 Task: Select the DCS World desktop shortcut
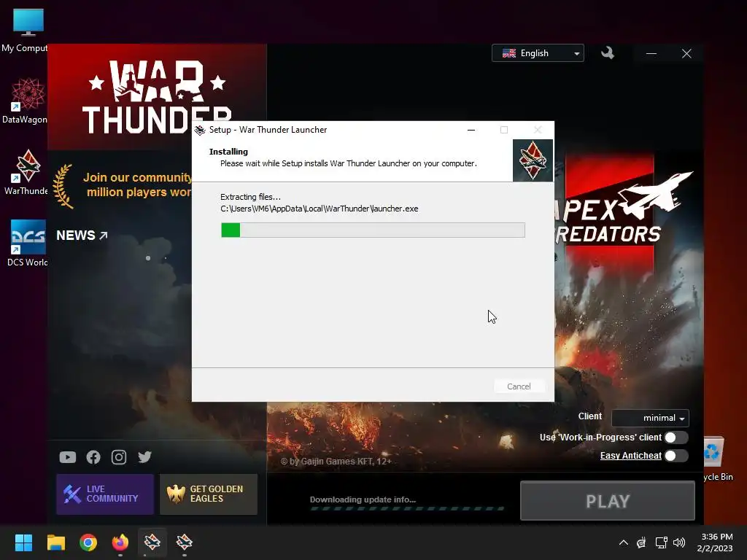pyautogui.click(x=28, y=244)
